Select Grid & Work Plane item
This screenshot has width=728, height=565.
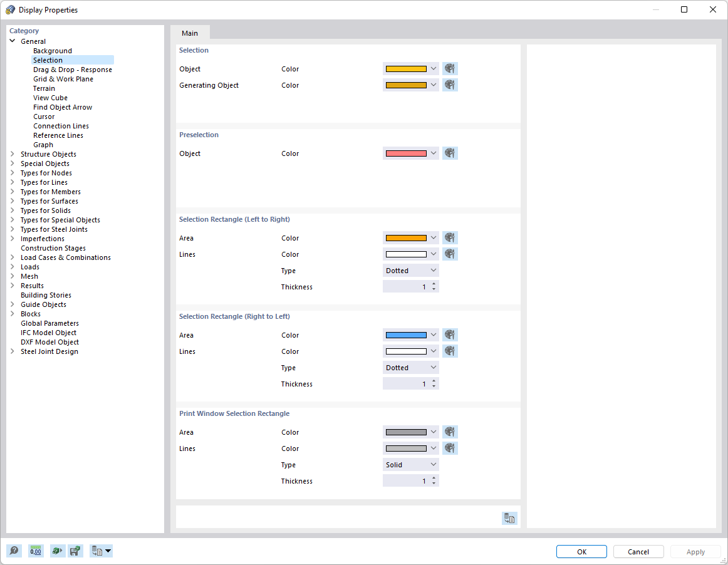[x=63, y=79]
